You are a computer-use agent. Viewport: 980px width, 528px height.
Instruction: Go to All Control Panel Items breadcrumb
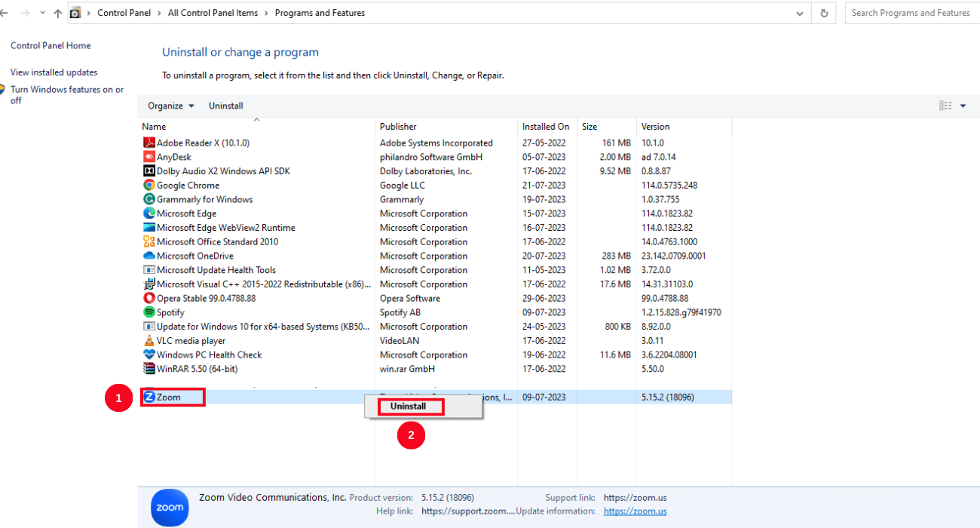point(213,13)
